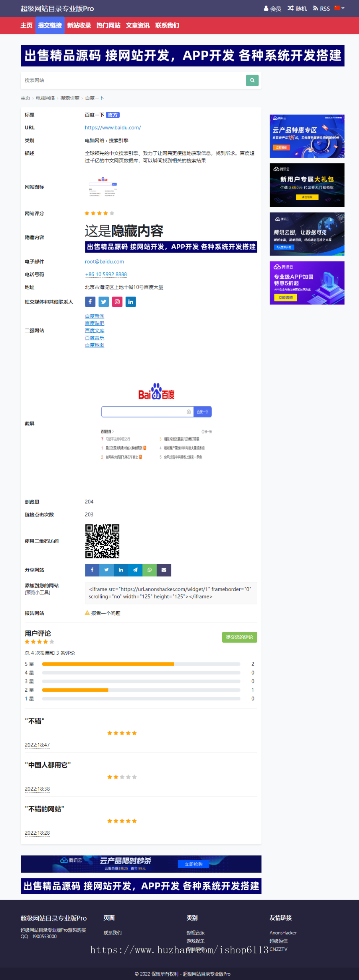The width and height of the screenshot is (359, 980).
Task: Click the iframe embed code box
Action: [171, 593]
